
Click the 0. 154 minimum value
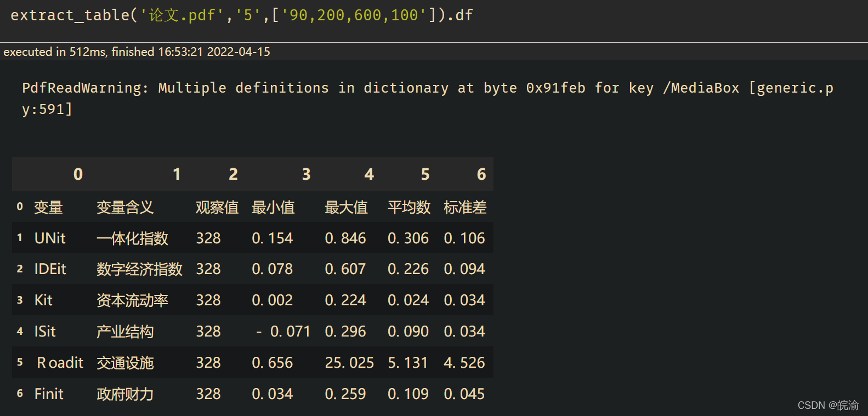coord(273,238)
